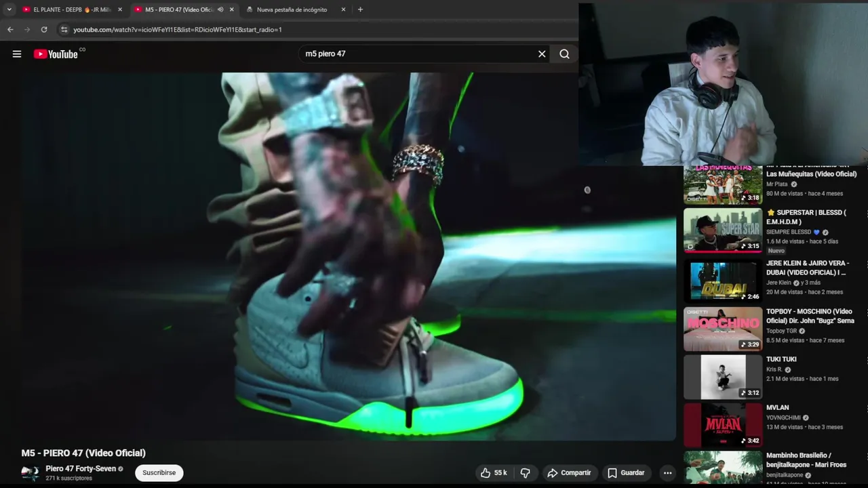The image size is (868, 488).
Task: Clear the search box with the X
Action: pos(542,54)
